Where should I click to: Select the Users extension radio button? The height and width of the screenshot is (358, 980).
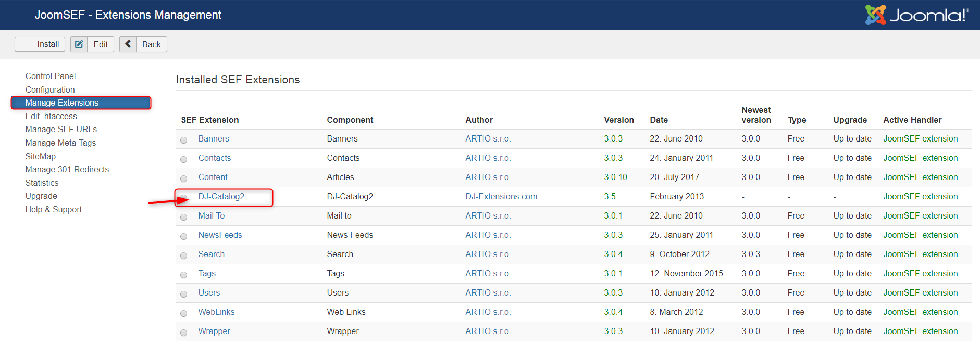[x=184, y=294]
